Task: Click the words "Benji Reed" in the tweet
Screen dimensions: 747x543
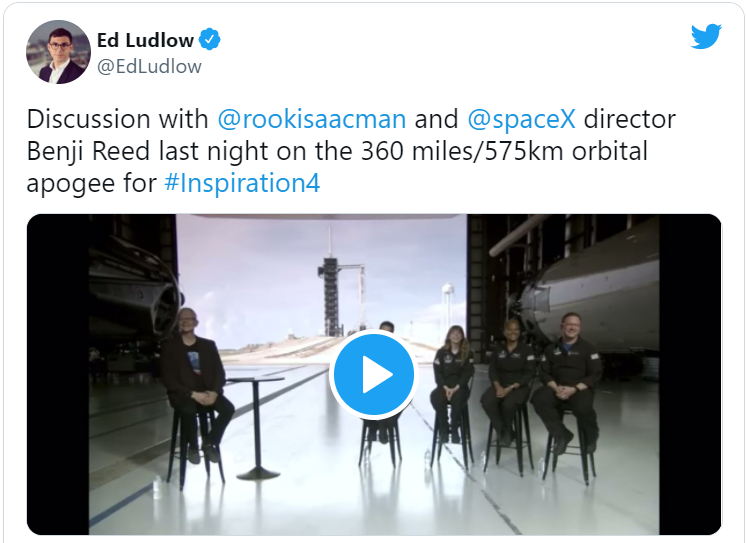Action: coord(88,151)
